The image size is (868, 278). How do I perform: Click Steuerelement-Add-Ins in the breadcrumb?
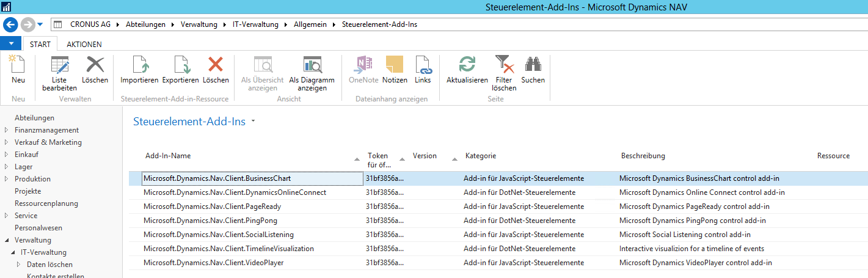click(380, 24)
